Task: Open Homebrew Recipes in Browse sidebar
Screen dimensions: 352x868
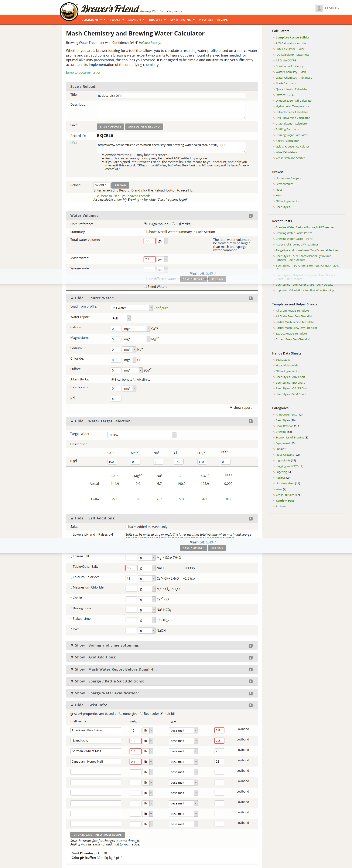Action: (288, 178)
